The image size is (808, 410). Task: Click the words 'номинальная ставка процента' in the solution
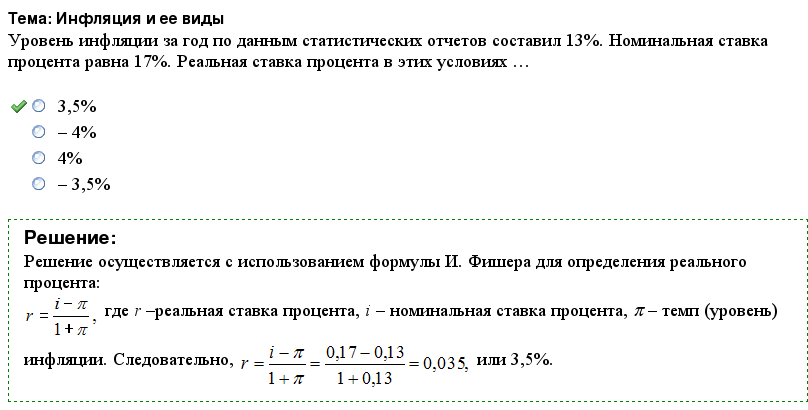click(x=506, y=312)
